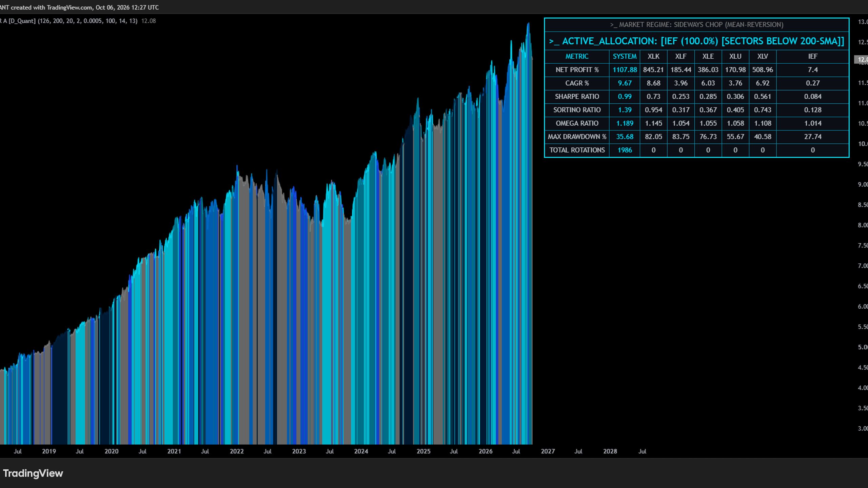Click SYSTEM max drawdown value 35.68
Viewport: 868px width, 488px height.
pyautogui.click(x=625, y=137)
